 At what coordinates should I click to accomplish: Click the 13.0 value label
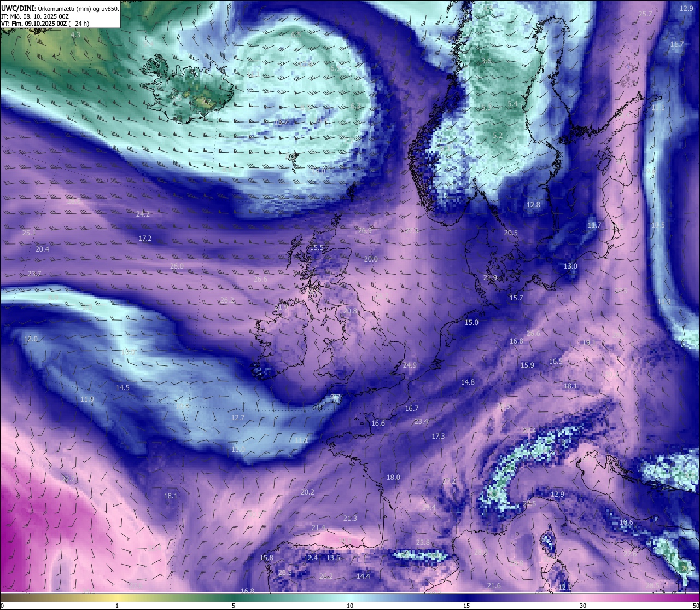tap(570, 266)
